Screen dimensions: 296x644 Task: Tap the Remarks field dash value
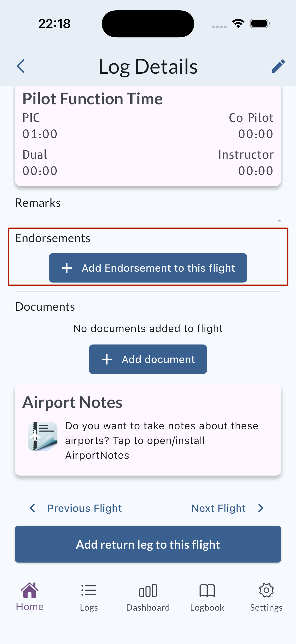click(279, 221)
